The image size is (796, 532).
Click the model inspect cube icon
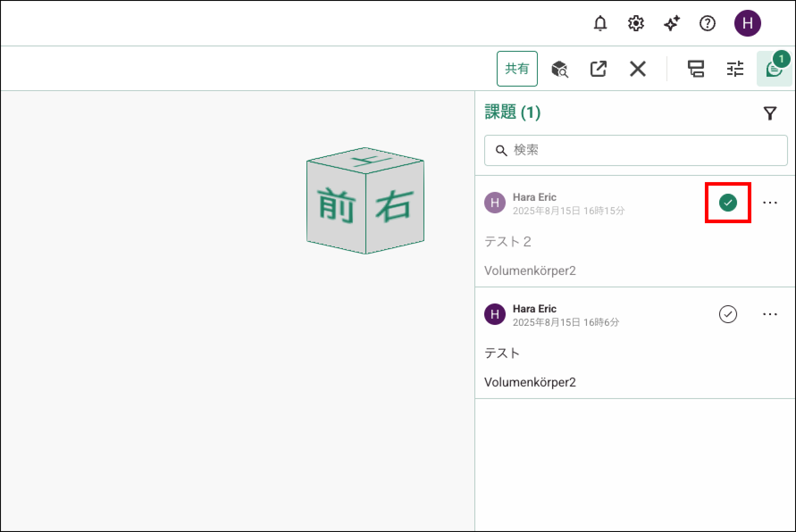(559, 69)
